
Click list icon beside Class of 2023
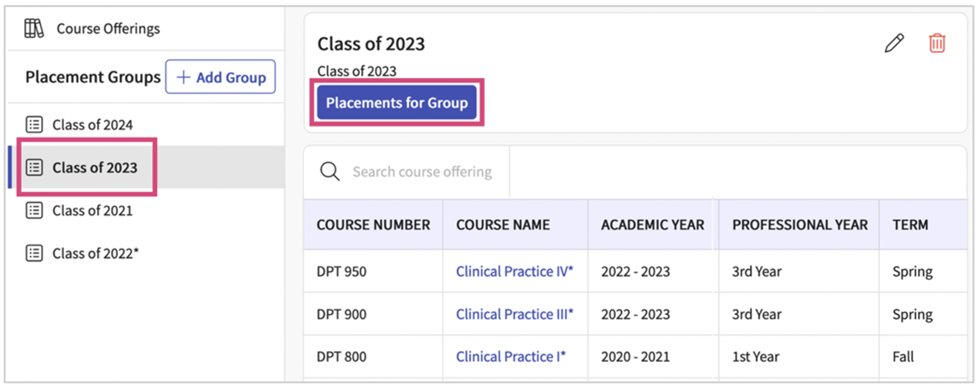pos(34,168)
